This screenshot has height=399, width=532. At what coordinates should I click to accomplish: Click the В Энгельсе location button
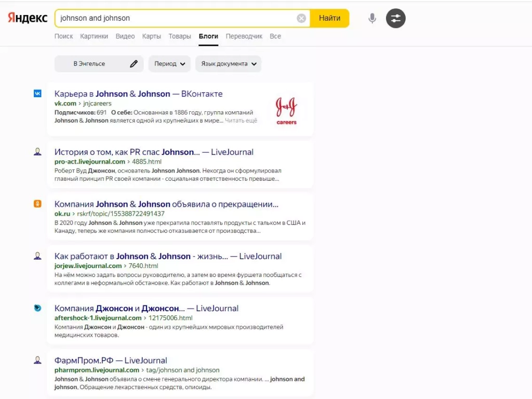99,64
